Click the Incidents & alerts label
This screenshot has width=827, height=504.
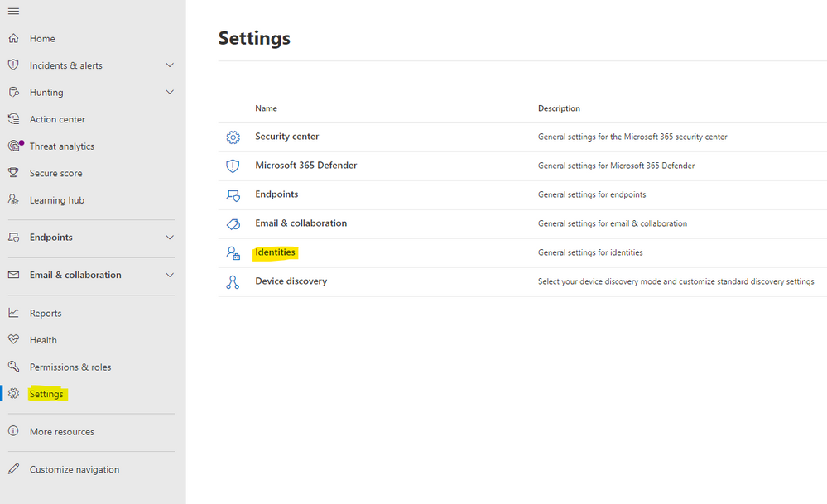(x=66, y=65)
